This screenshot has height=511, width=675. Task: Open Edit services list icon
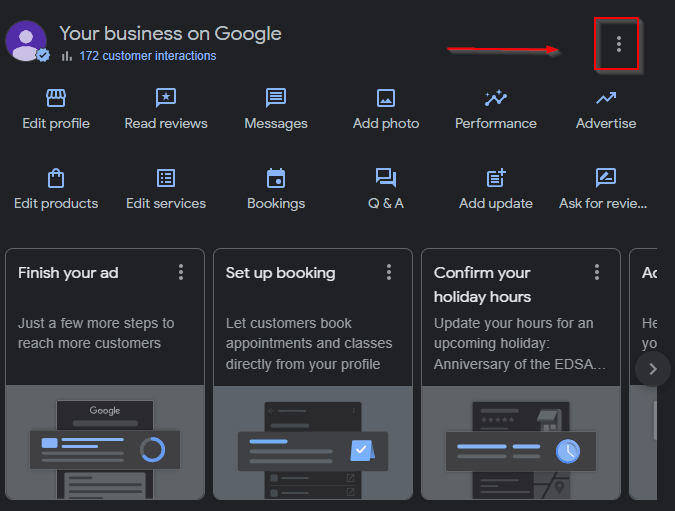click(x=166, y=178)
